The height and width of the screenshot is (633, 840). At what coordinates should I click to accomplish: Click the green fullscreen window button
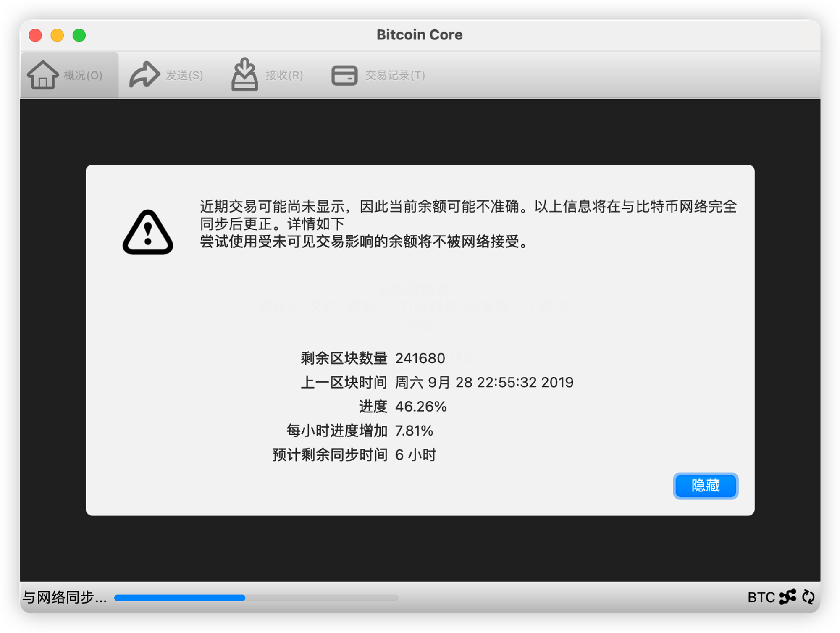click(79, 35)
